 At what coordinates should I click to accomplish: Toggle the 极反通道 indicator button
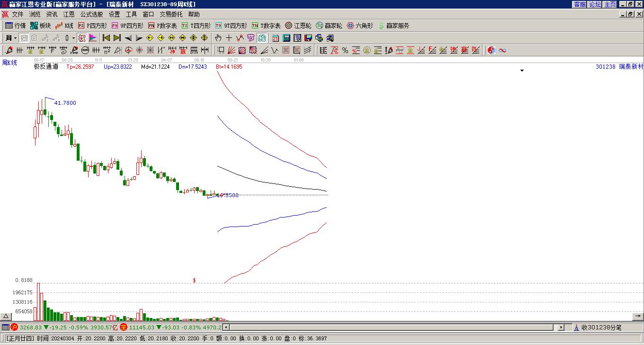[82, 38]
